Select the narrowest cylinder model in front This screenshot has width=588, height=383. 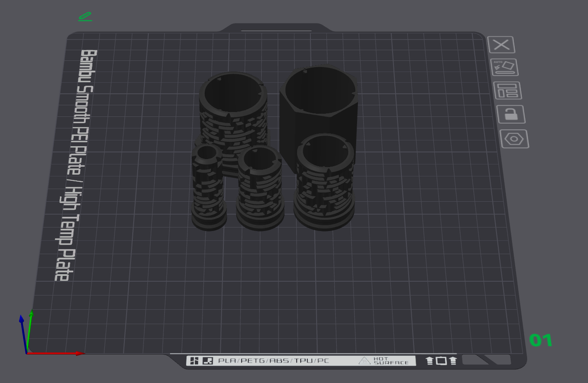point(208,187)
